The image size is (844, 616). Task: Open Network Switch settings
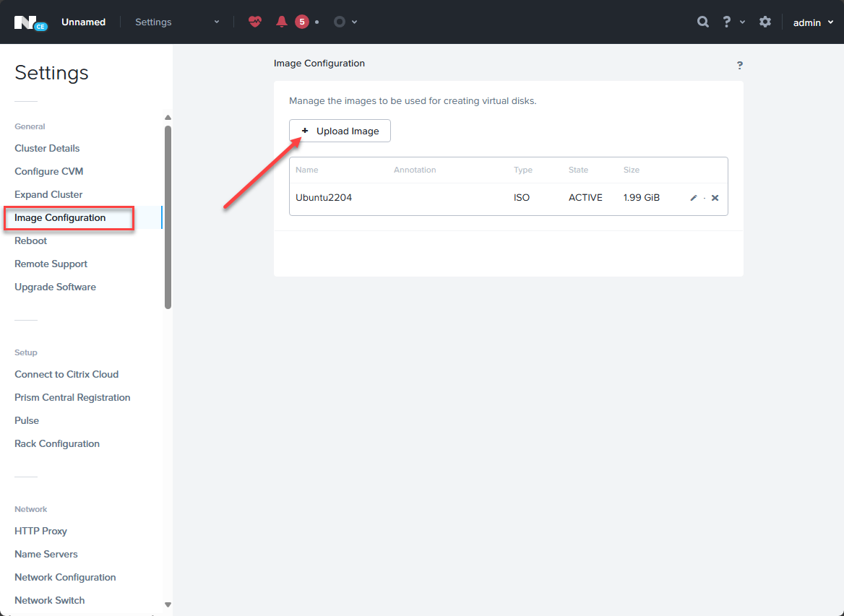pyautogui.click(x=50, y=600)
